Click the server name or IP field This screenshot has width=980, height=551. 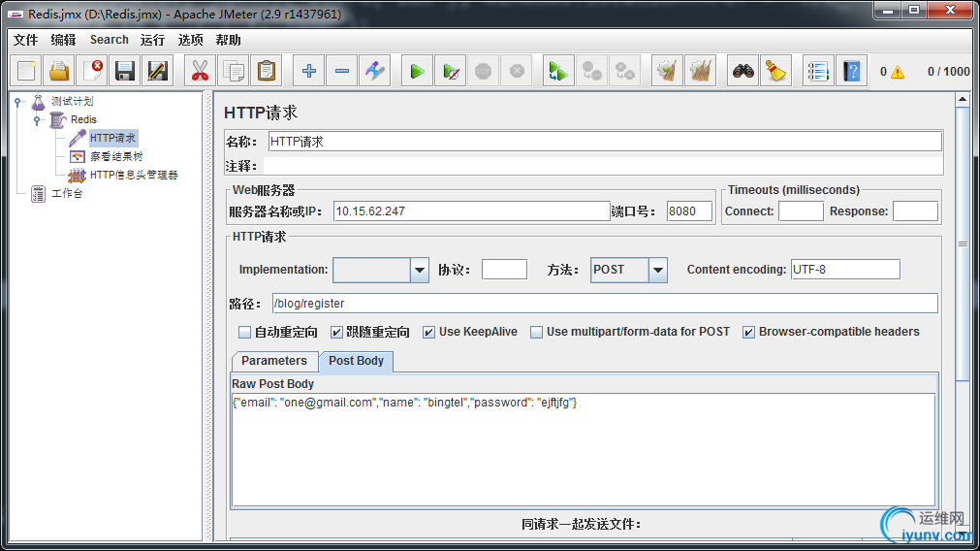(472, 211)
